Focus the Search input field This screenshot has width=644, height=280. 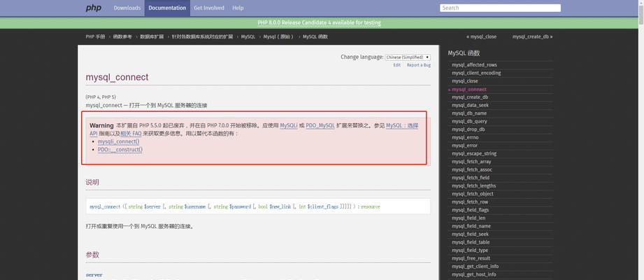[500, 8]
